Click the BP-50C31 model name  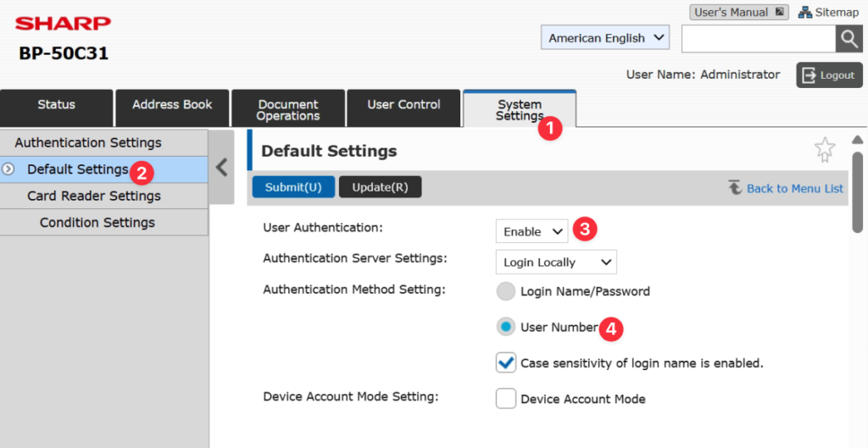click(x=64, y=53)
